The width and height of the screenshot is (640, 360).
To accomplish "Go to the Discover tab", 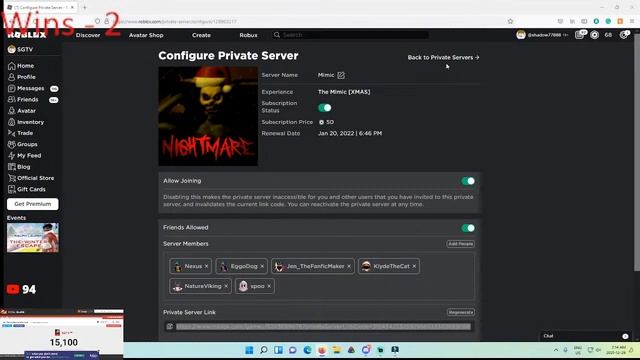I will coord(88,35).
